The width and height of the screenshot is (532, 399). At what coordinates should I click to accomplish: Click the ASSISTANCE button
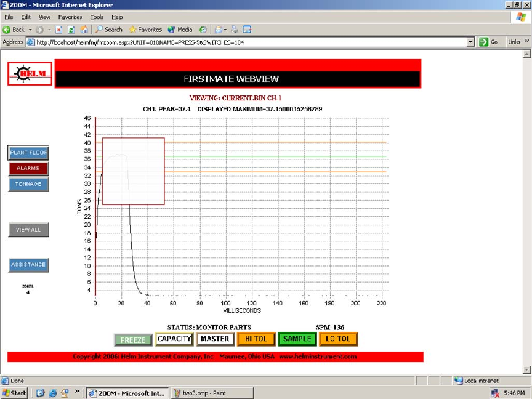[28, 265]
